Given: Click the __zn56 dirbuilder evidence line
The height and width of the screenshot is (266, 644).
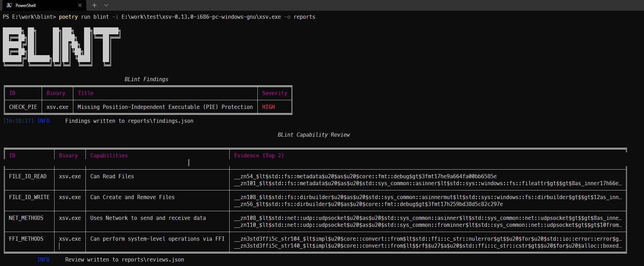Looking at the screenshot, I should coord(369,204).
